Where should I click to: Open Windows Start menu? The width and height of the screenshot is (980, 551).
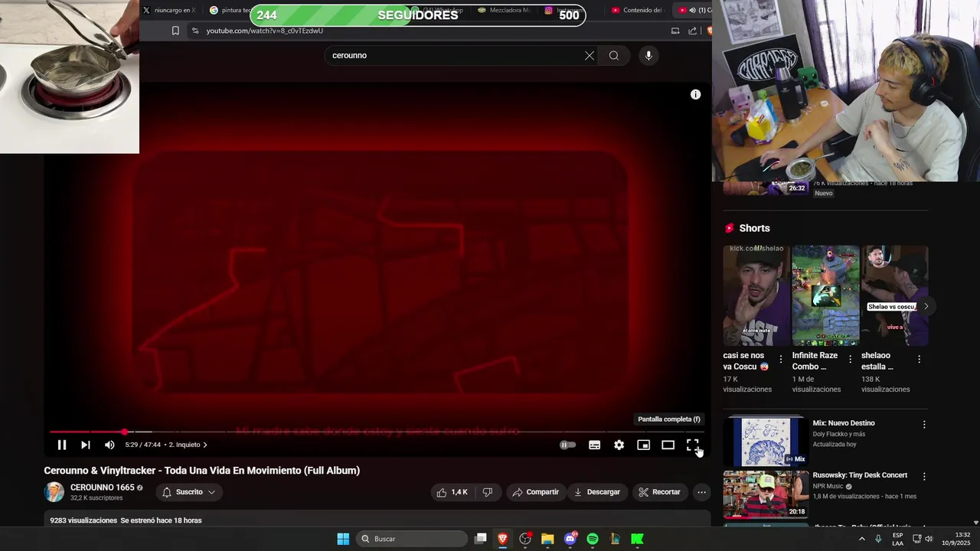click(x=343, y=539)
